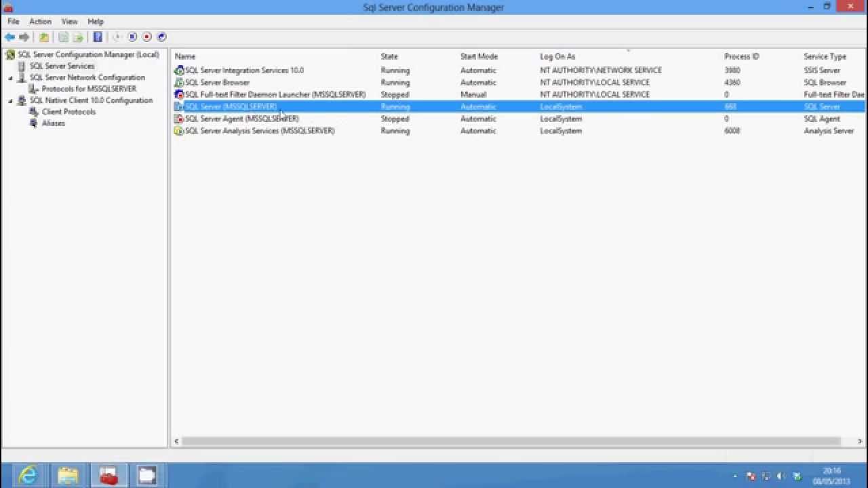The height and width of the screenshot is (488, 868).
Task: Click the taskbar clock and date
Action: [x=831, y=476]
